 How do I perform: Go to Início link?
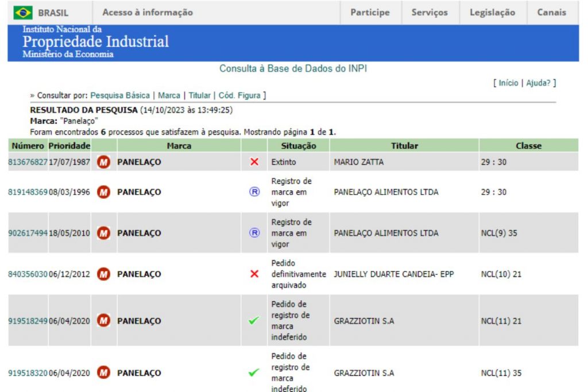coord(508,83)
